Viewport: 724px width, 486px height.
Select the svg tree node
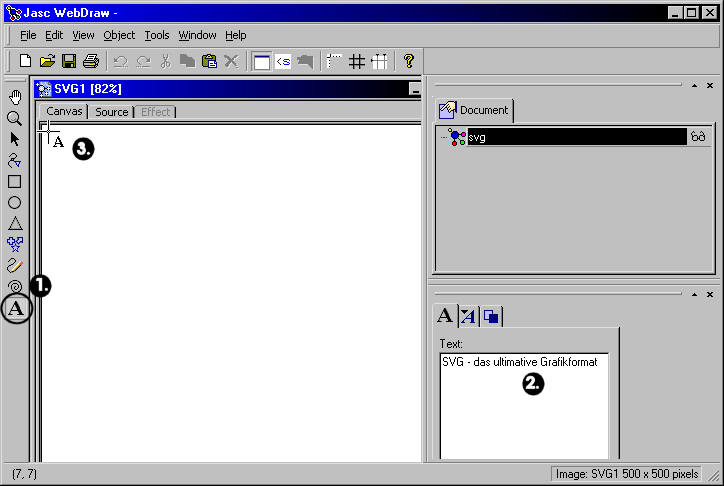tap(577, 137)
